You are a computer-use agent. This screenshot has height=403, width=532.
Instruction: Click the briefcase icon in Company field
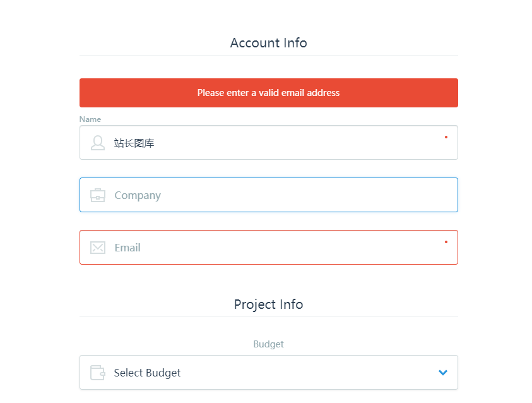[98, 195]
